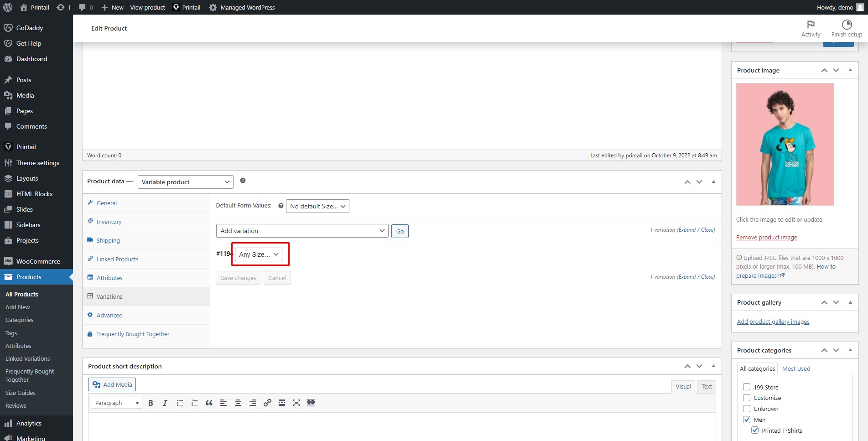868x441 pixels.
Task: Uncheck the Men category
Action: (747, 420)
